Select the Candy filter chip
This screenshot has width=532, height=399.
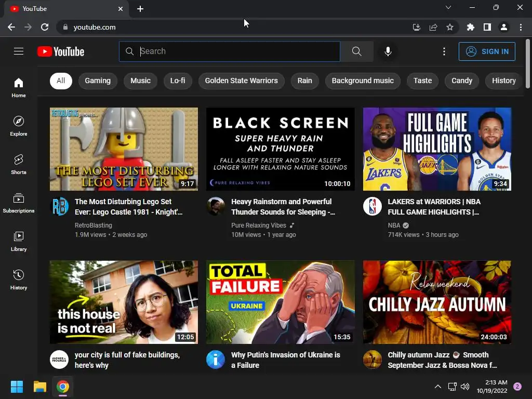pyautogui.click(x=462, y=81)
